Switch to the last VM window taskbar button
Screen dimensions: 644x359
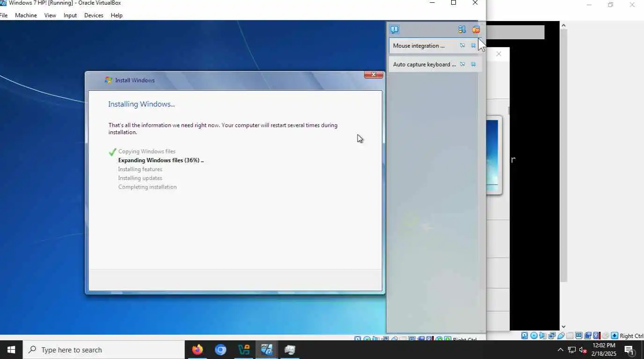(290, 350)
